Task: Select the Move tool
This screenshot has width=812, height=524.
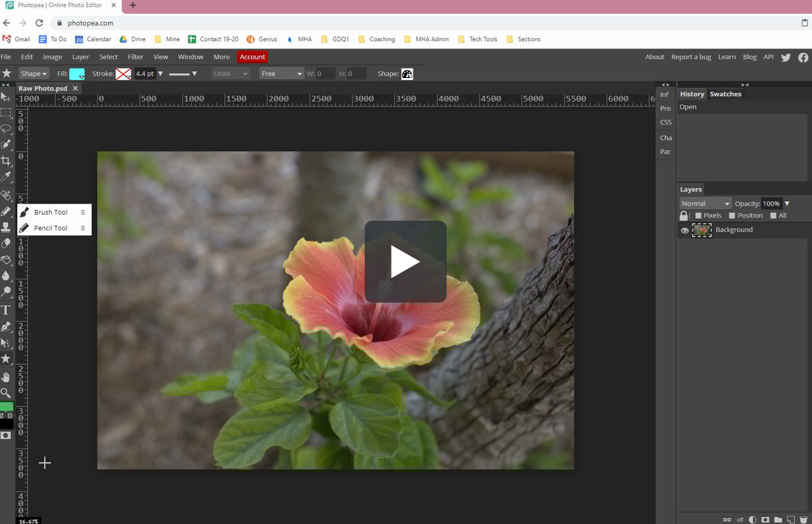Action: (x=7, y=98)
